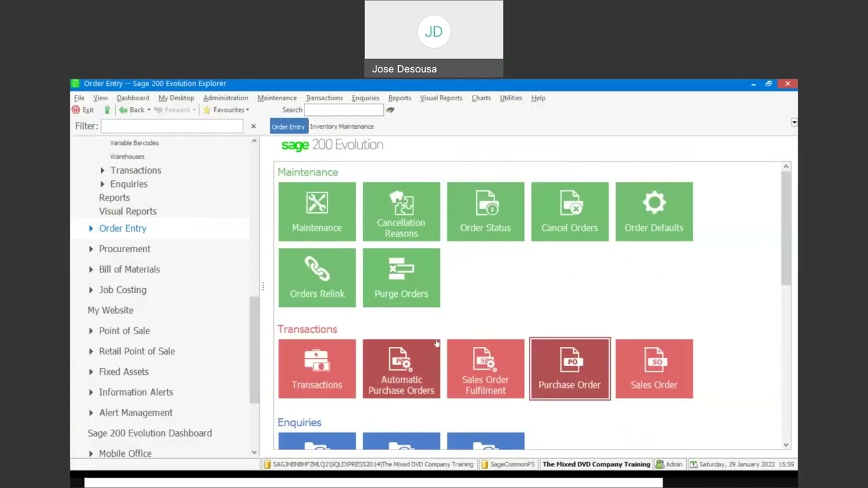Click the main panel scroll-down arrow
Image resolution: width=868 pixels, height=488 pixels.
click(786, 445)
